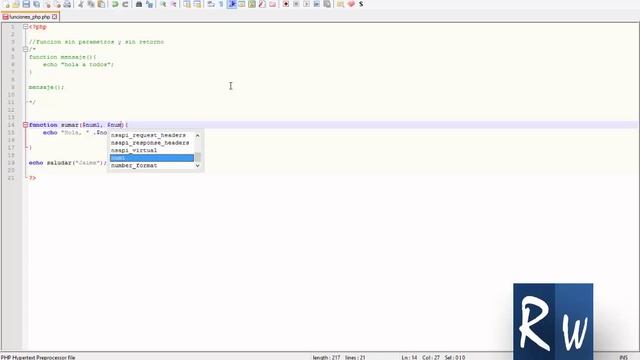The width and height of the screenshot is (640, 360).
Task: Stop macro recording toolbar icon
Action: pyautogui.click(x=296, y=4)
